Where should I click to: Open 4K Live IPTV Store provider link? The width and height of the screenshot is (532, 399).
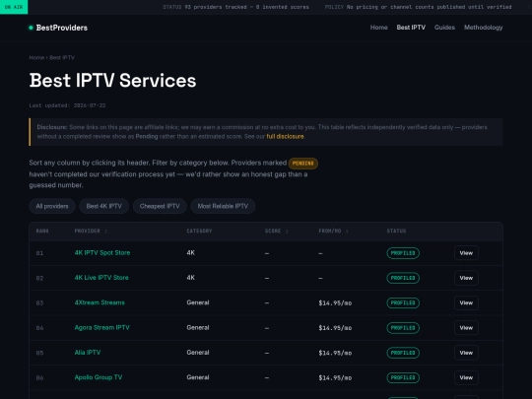pyautogui.click(x=101, y=278)
